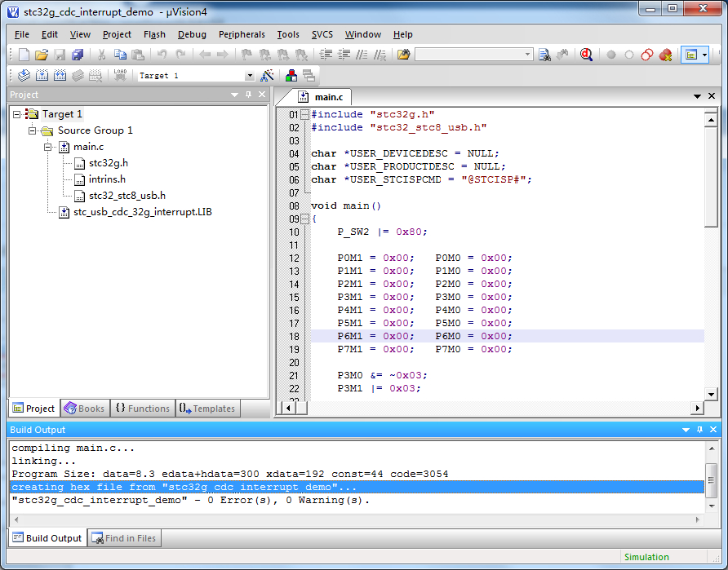
Task: Pin the Build Output panel
Action: point(699,430)
